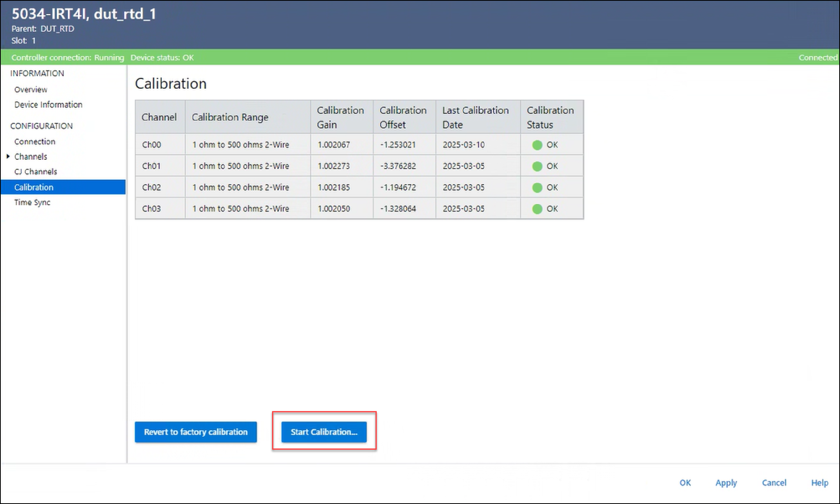Open Device Information in sidebar
This screenshot has width=840, height=504.
click(x=48, y=105)
